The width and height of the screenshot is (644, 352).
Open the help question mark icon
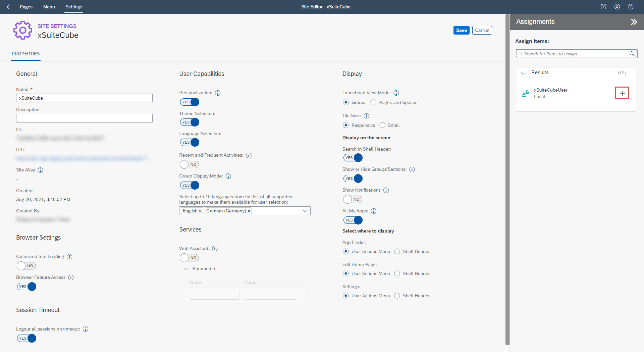tap(630, 7)
